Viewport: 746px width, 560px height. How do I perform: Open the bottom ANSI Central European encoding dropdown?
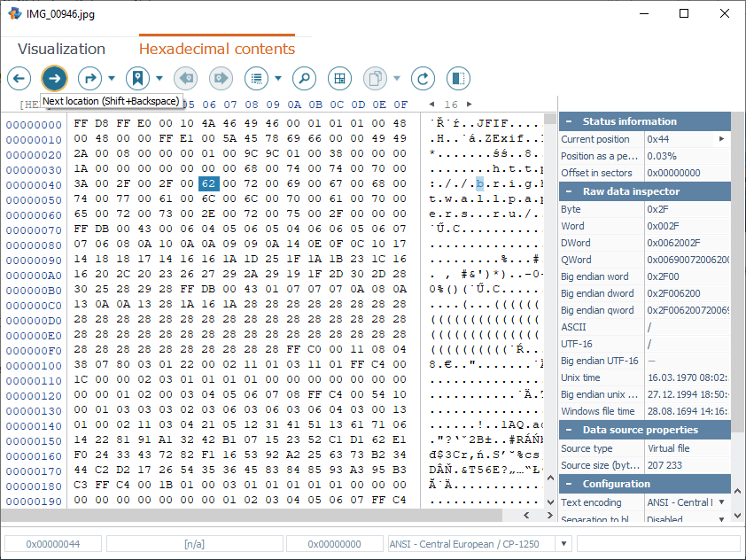[x=560, y=544]
